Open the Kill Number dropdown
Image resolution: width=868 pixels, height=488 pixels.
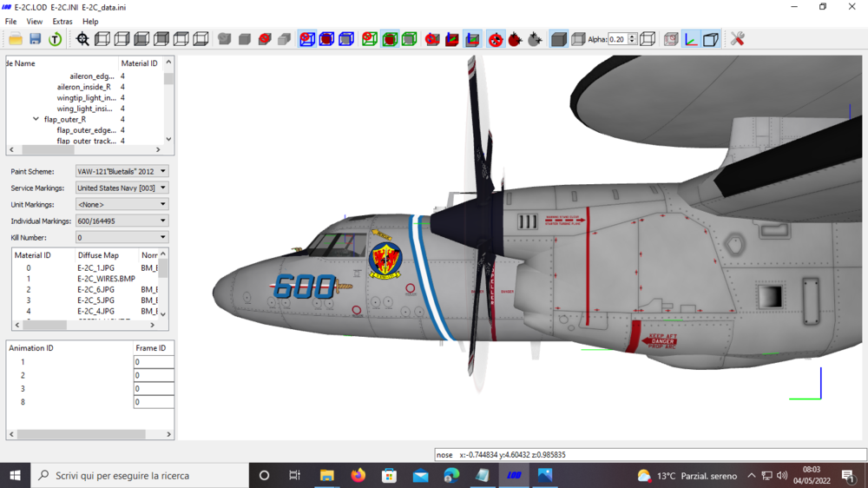(122, 238)
